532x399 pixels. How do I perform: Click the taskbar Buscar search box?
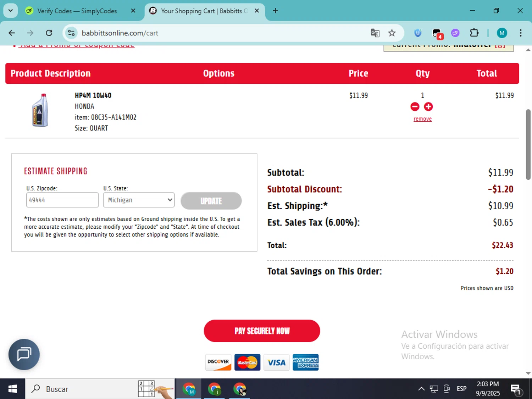pos(100,389)
